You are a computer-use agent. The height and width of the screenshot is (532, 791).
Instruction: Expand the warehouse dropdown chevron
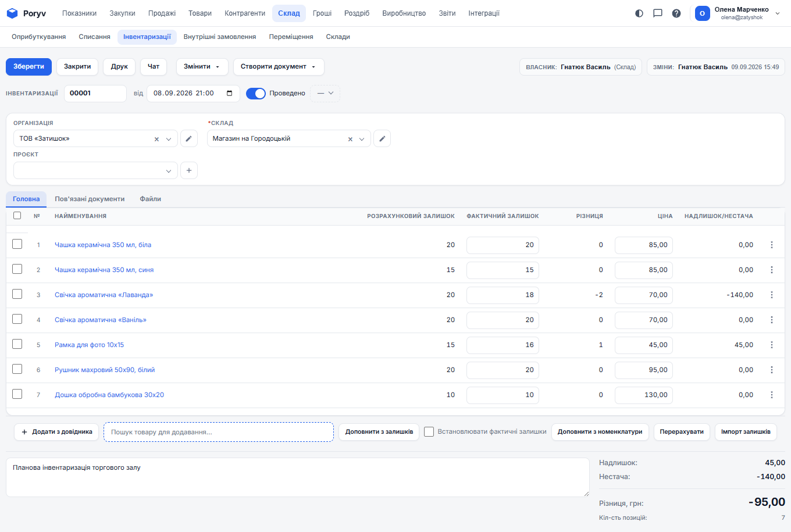click(x=362, y=139)
